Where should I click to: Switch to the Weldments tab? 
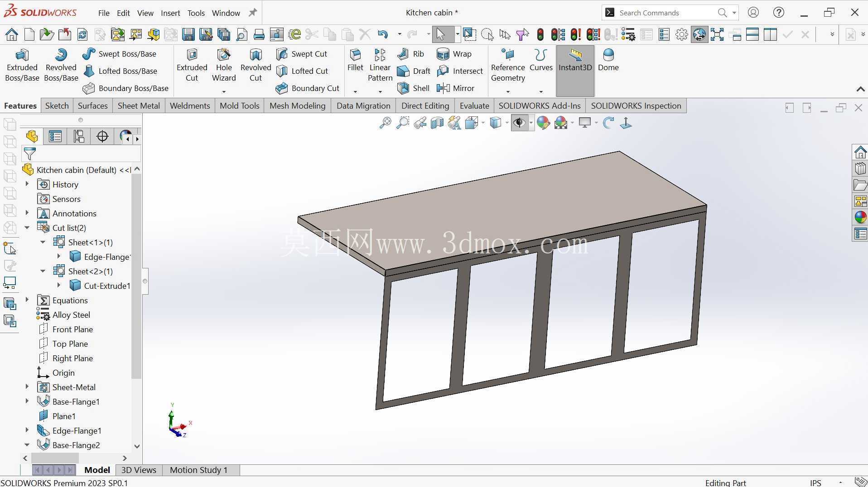click(x=190, y=106)
